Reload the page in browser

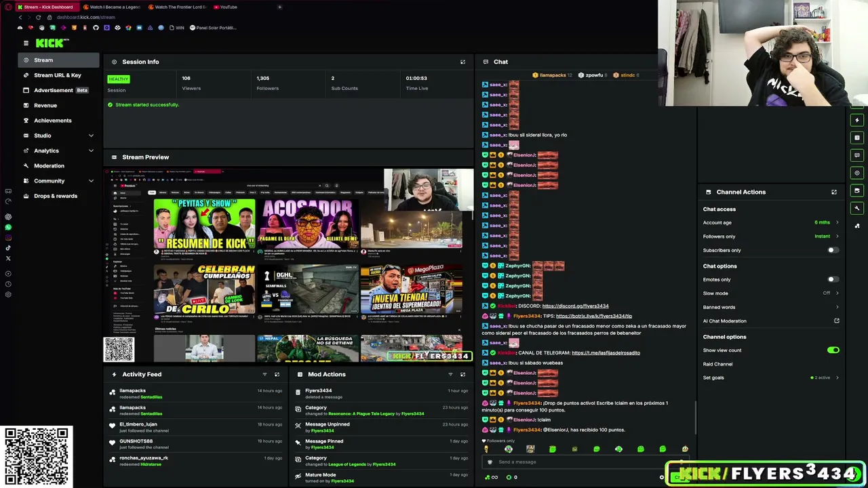[38, 17]
